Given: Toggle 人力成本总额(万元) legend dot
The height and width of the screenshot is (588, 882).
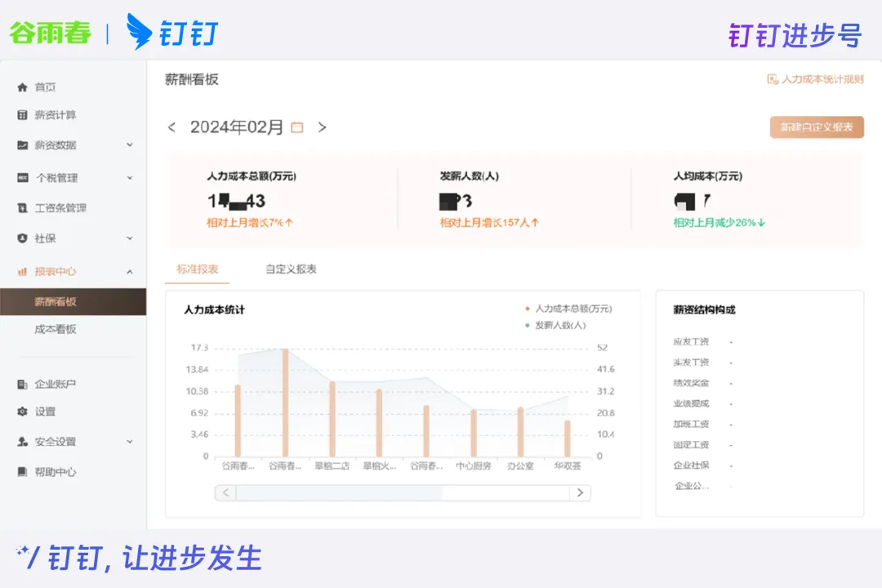Looking at the screenshot, I should 527,309.
